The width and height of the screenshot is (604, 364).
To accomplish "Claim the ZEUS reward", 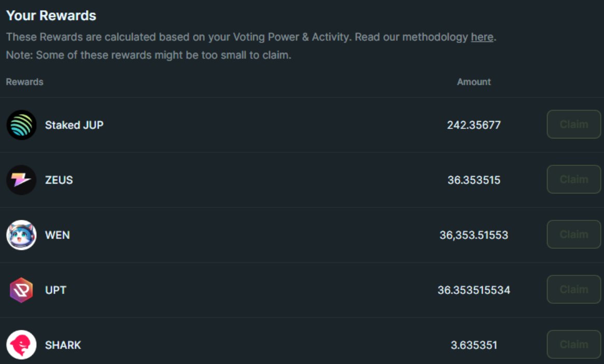I will click(x=573, y=179).
